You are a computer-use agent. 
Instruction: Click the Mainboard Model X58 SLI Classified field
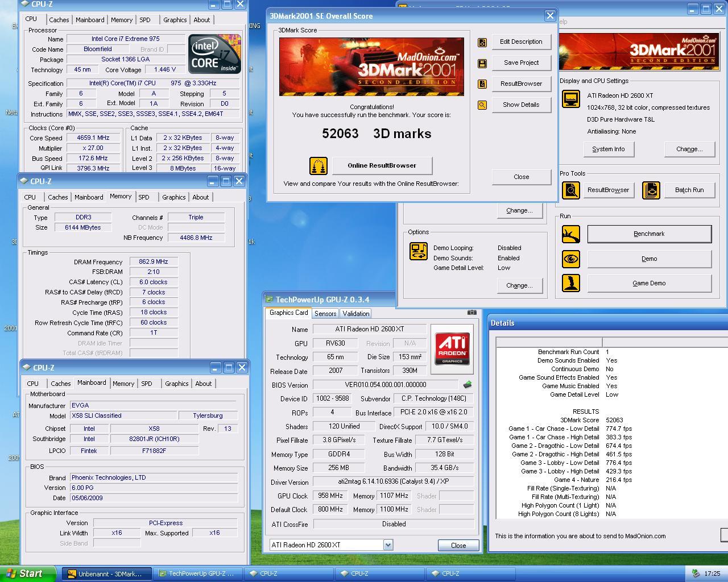[123, 416]
